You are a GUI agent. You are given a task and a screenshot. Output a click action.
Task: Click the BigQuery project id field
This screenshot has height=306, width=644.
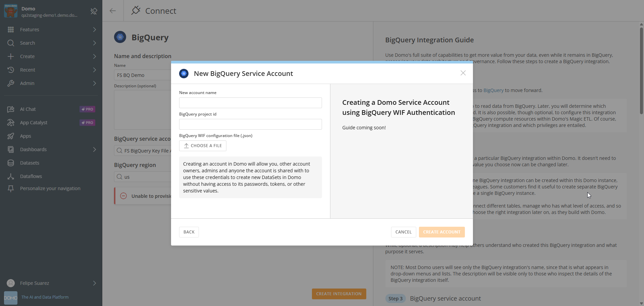coord(251,124)
